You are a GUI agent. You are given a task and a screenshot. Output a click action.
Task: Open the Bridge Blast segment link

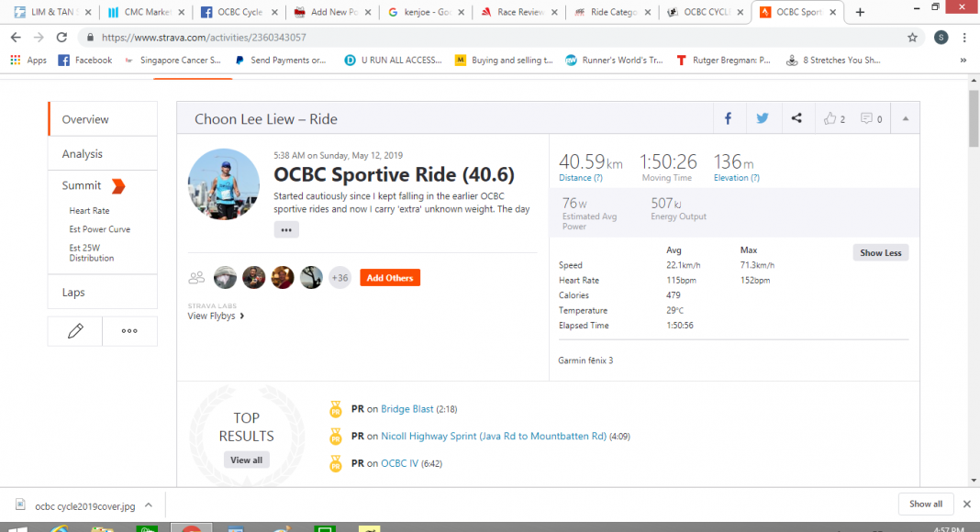click(406, 409)
